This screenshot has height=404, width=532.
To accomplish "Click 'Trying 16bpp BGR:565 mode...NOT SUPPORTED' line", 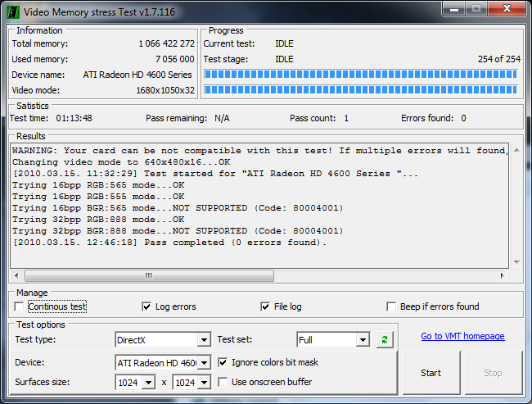I will click(178, 208).
